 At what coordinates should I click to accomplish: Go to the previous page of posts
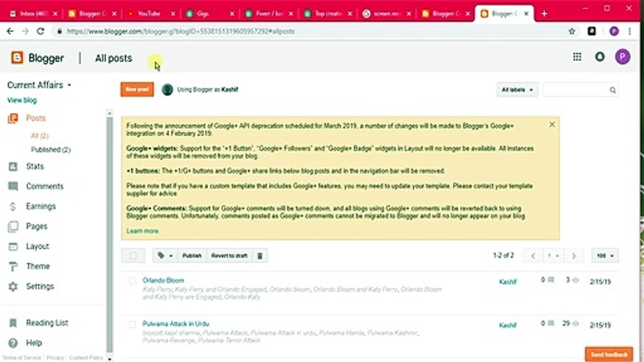tap(533, 256)
